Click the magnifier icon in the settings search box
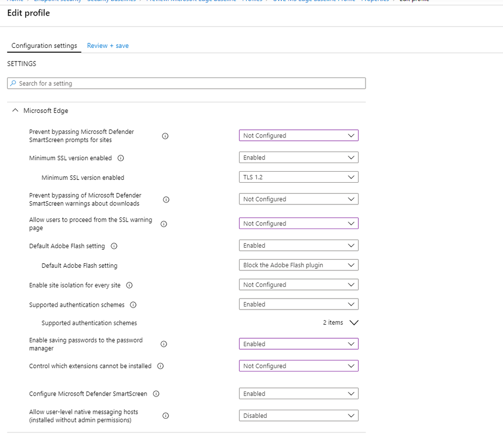Screen dimensions: 503x448 pyautogui.click(x=13, y=84)
